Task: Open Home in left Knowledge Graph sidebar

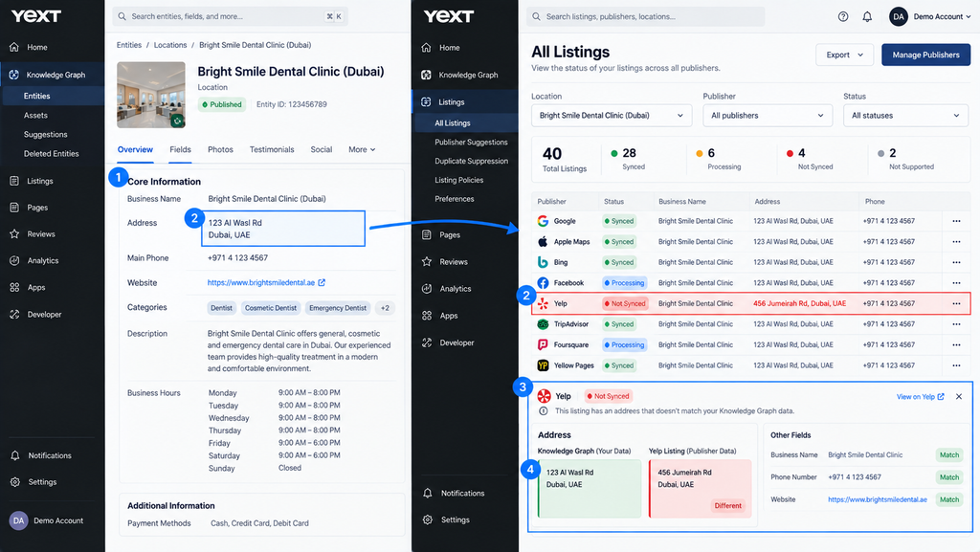Action: [x=29, y=47]
